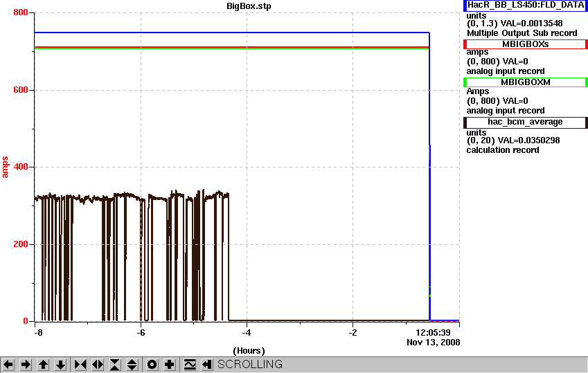Shift the plot down with the down arrow
This screenshot has height=373, width=588.
click(60, 365)
